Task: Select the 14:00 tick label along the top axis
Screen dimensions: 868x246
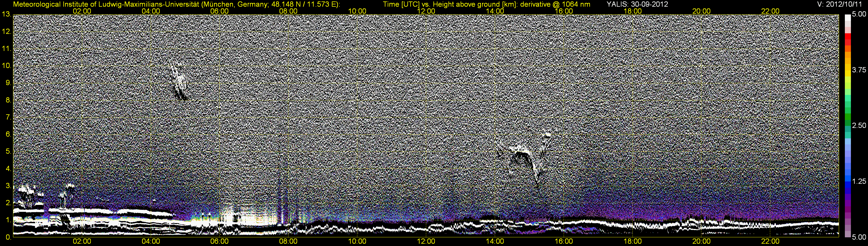Action: coord(495,11)
